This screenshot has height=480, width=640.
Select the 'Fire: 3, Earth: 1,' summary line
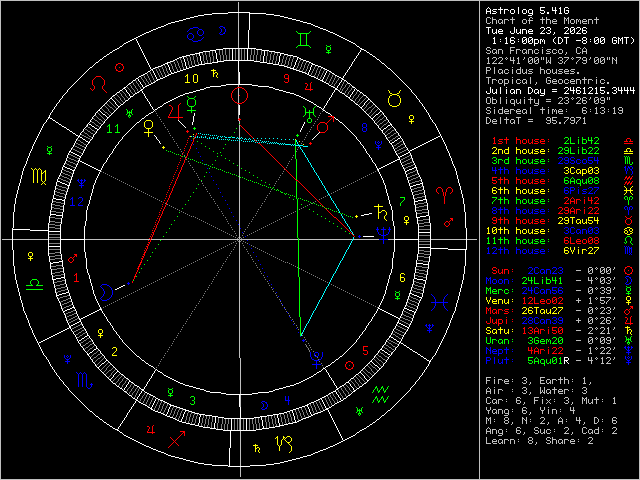539,381
